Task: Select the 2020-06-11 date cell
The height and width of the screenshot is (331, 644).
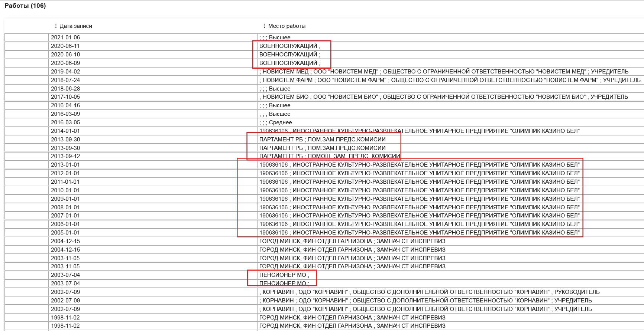Action: pyautogui.click(x=65, y=46)
